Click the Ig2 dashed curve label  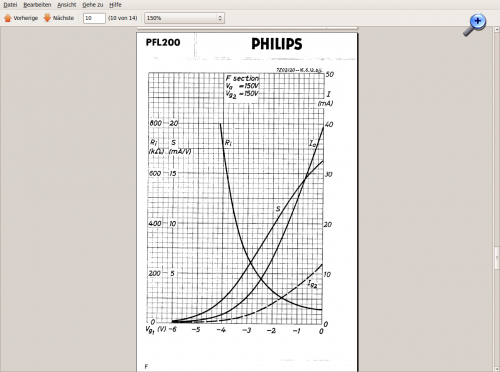click(312, 284)
